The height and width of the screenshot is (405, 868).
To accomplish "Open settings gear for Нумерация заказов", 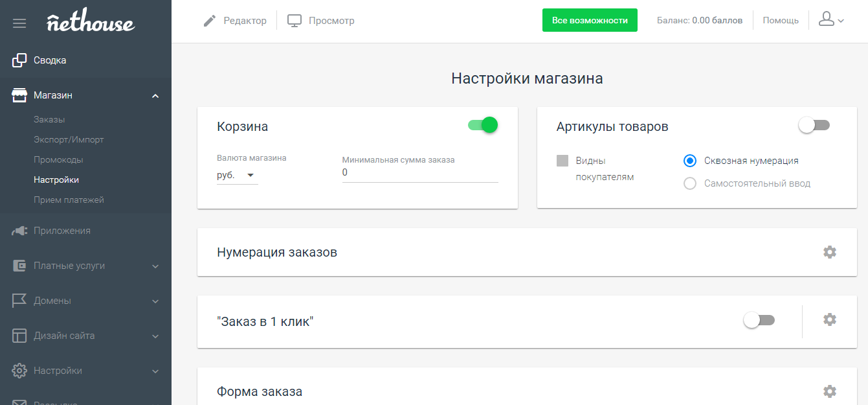I will click(x=830, y=252).
